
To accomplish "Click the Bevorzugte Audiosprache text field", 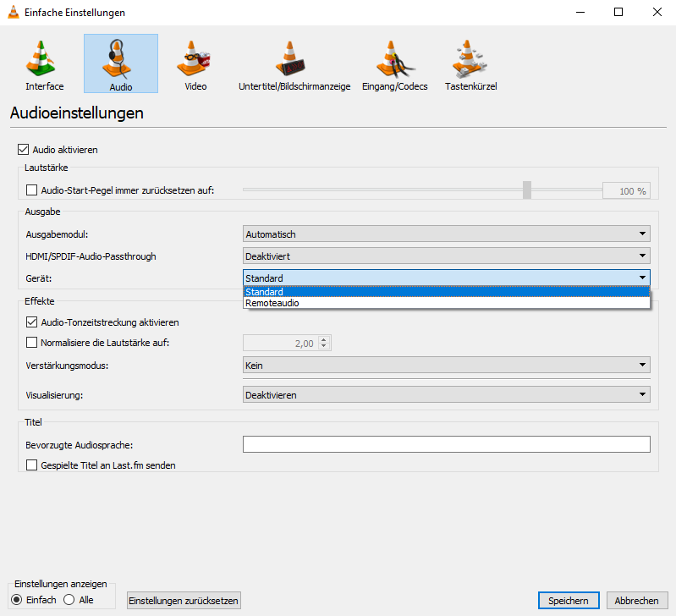I will pyautogui.click(x=446, y=445).
